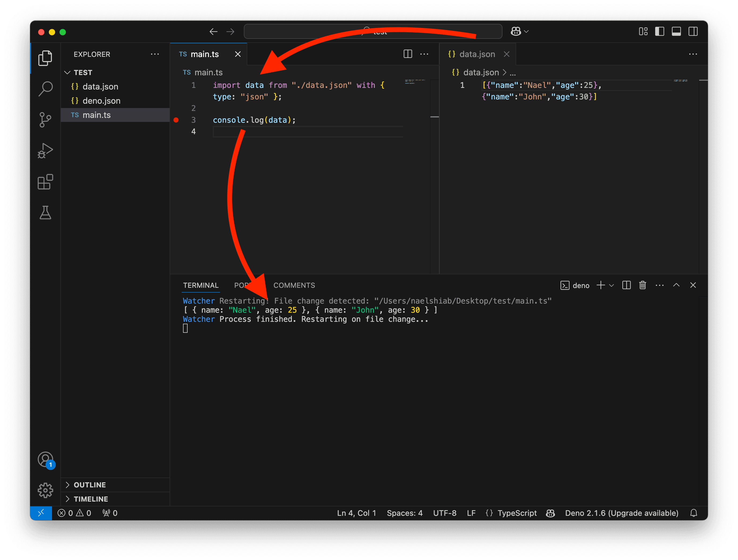Open the Accounts menu
This screenshot has height=560, width=738.
click(x=45, y=460)
